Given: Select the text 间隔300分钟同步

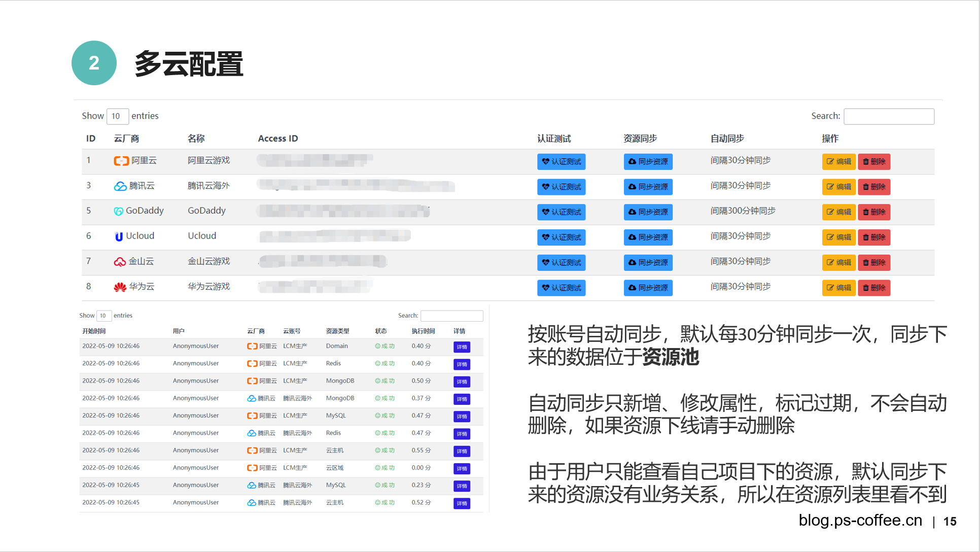Looking at the screenshot, I should 743,211.
